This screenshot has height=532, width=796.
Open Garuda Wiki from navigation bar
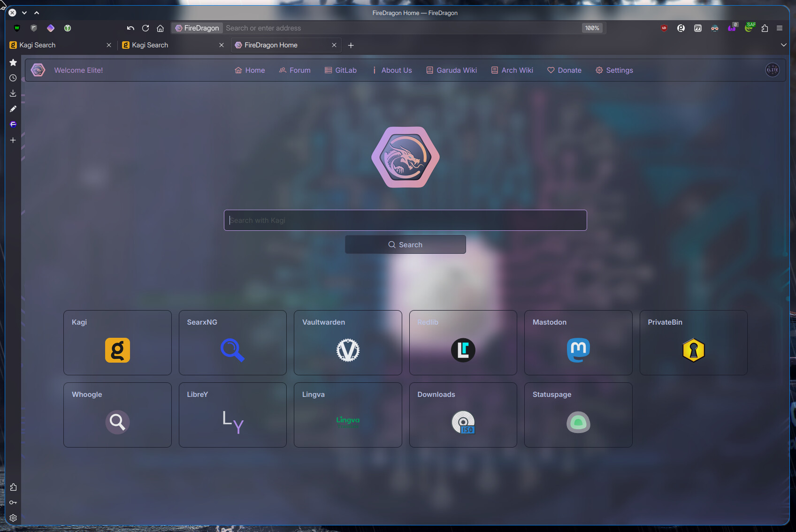pyautogui.click(x=452, y=70)
